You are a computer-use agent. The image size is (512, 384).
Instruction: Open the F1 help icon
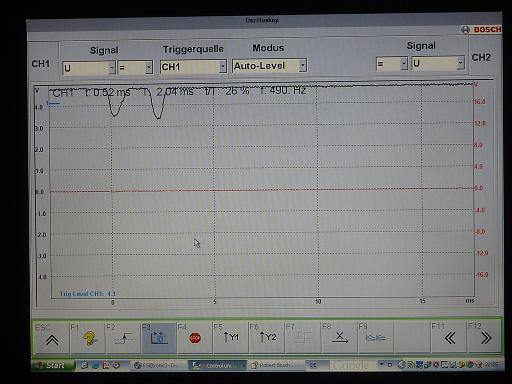88,337
